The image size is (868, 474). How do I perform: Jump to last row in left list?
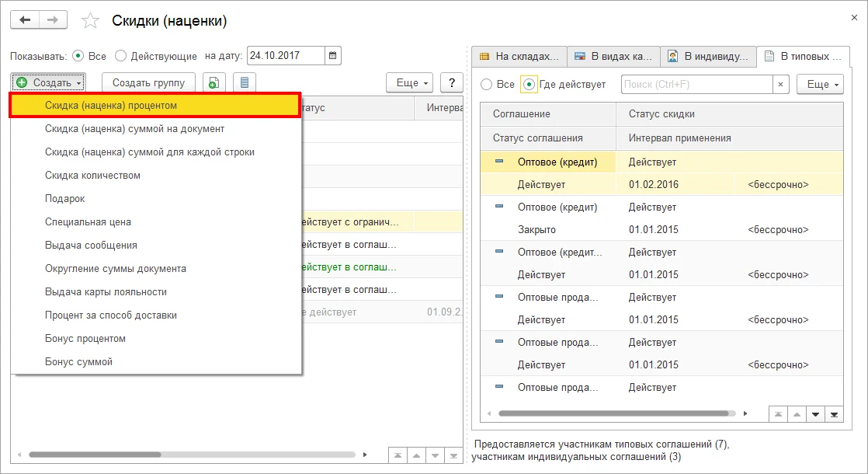[x=454, y=455]
